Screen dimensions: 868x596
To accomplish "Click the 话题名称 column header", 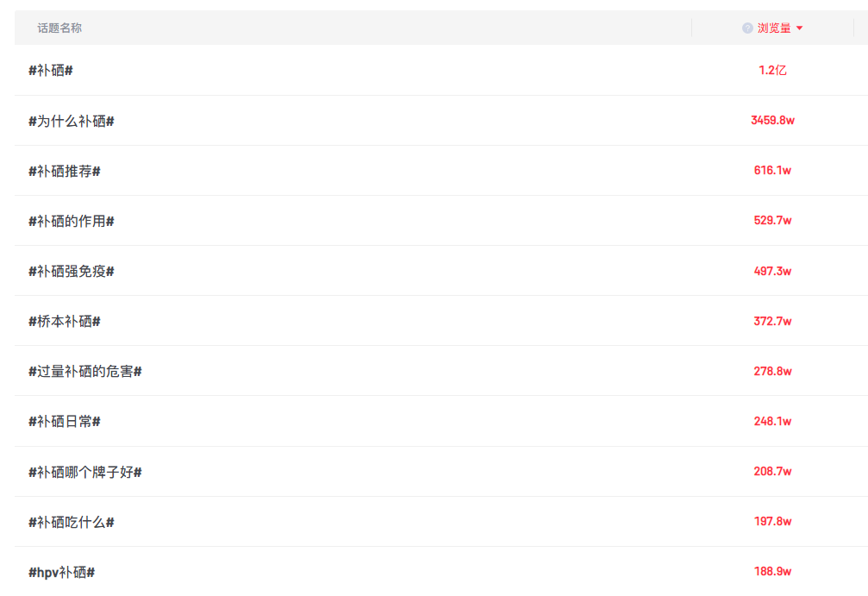I will [x=59, y=28].
